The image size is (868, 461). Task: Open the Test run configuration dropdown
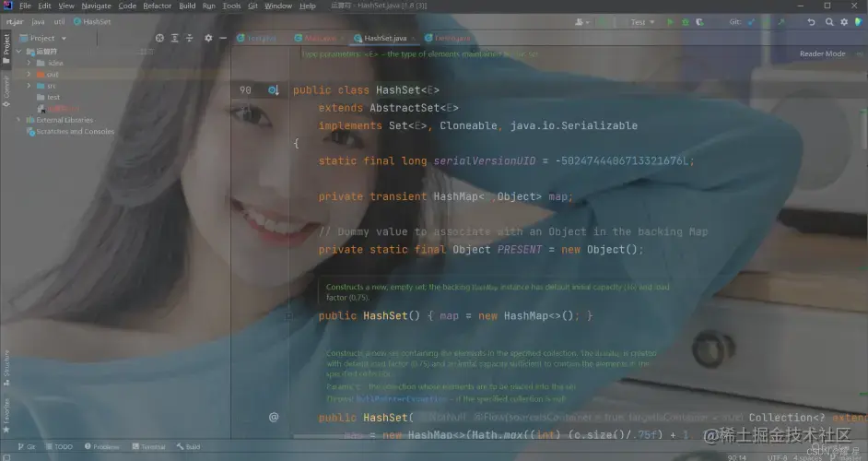tap(642, 22)
